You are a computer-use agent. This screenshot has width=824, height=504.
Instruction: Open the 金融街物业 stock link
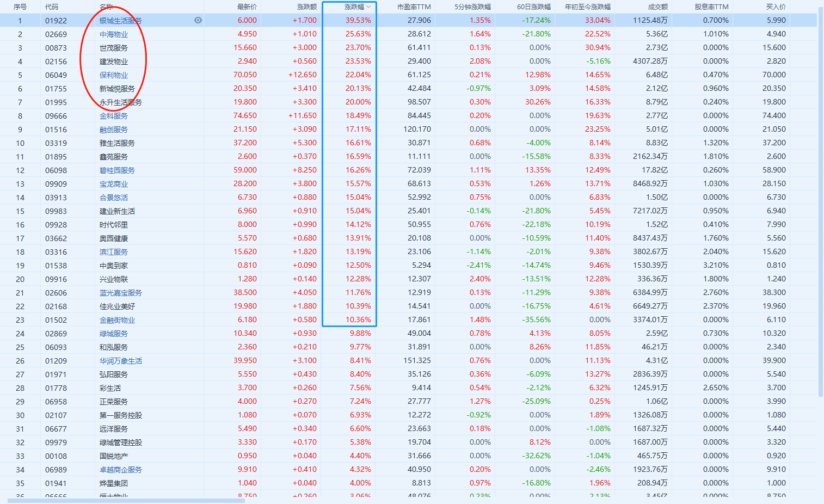118,320
